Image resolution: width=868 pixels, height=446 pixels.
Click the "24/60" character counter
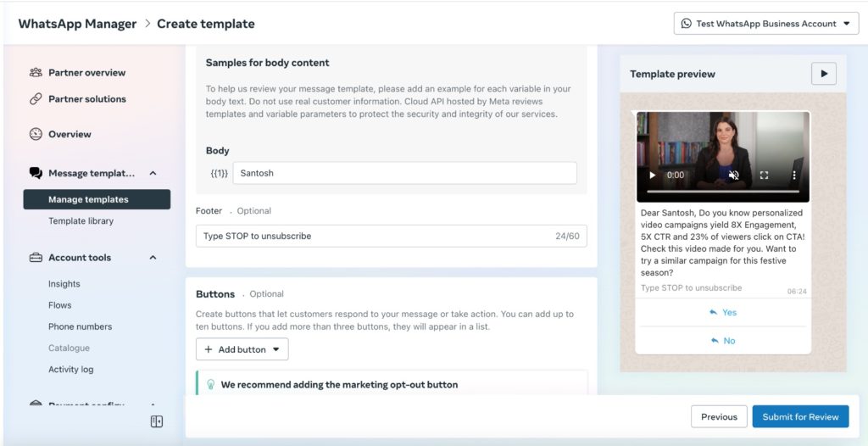click(x=567, y=236)
